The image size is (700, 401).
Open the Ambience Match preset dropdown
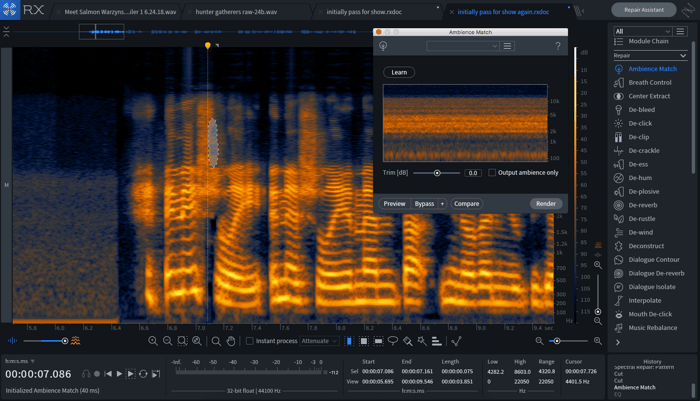click(462, 46)
